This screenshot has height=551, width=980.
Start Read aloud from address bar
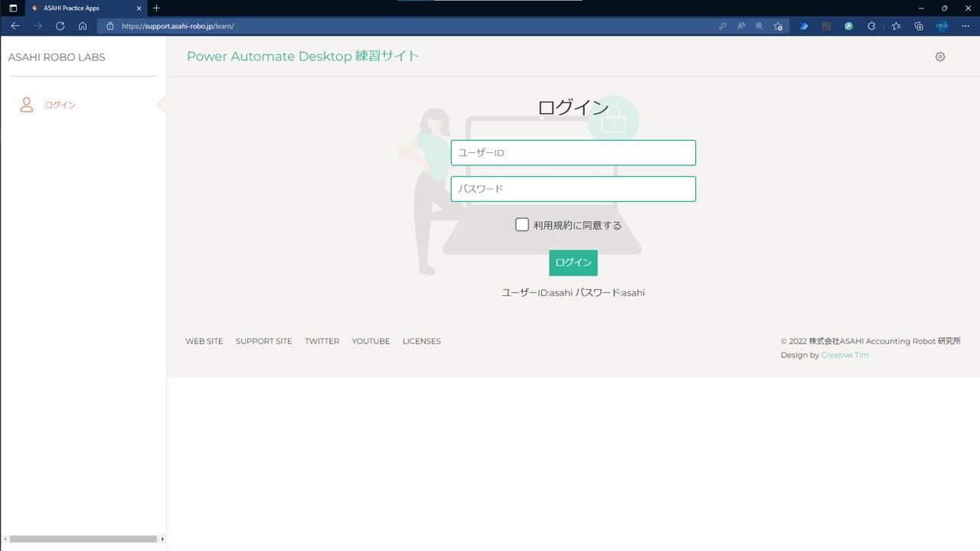[741, 26]
